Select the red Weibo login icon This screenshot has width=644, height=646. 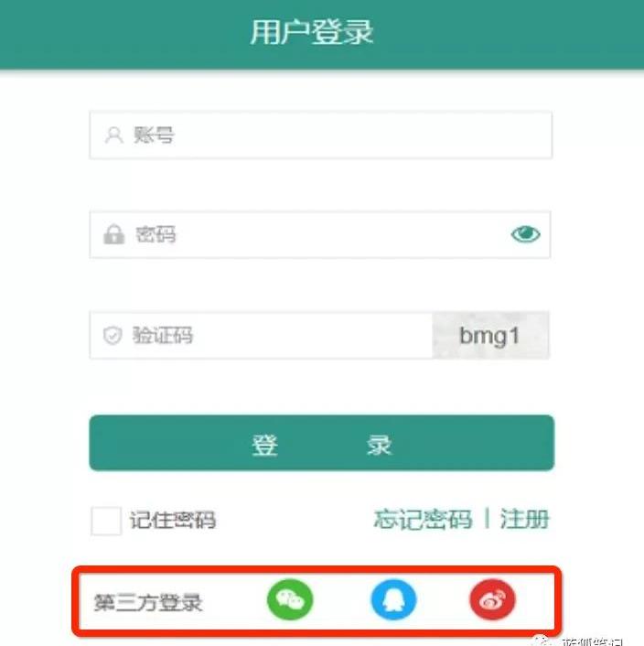tap(492, 599)
